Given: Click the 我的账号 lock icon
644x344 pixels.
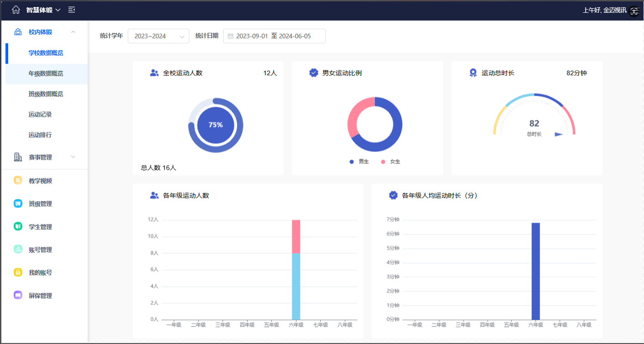Looking at the screenshot, I should click(x=18, y=272).
